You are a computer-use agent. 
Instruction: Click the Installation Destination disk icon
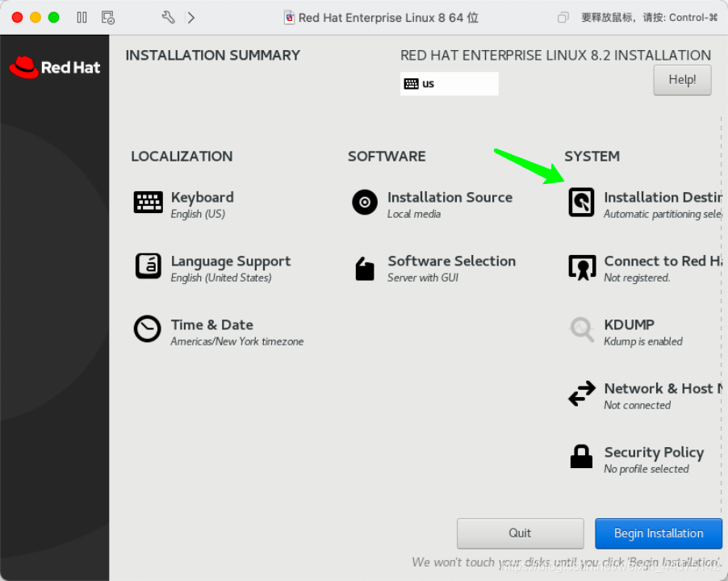581,203
